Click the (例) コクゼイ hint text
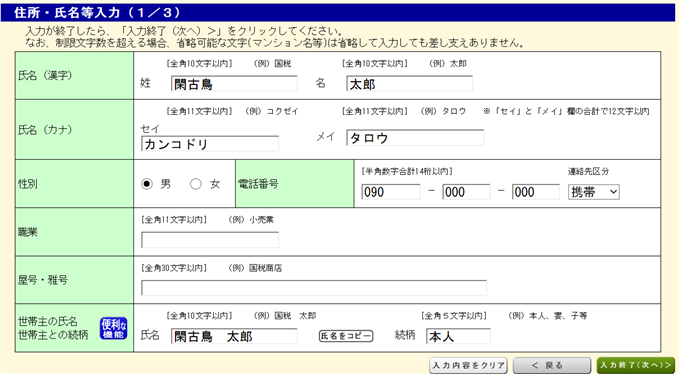 click(272, 112)
